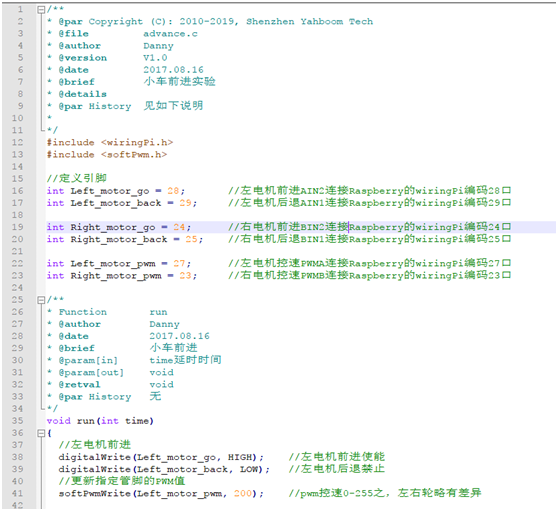Click the value 29 on line 17
The image size is (558, 511).
[185, 203]
